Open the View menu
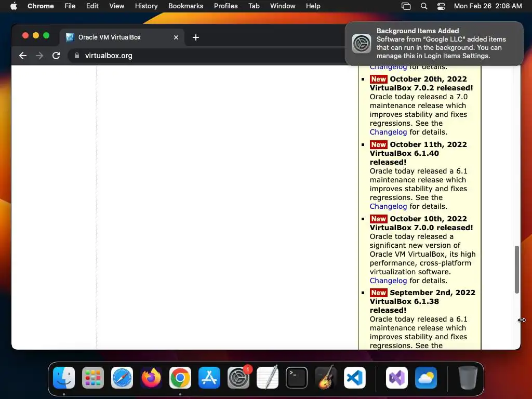This screenshot has height=399, width=532. click(116, 6)
